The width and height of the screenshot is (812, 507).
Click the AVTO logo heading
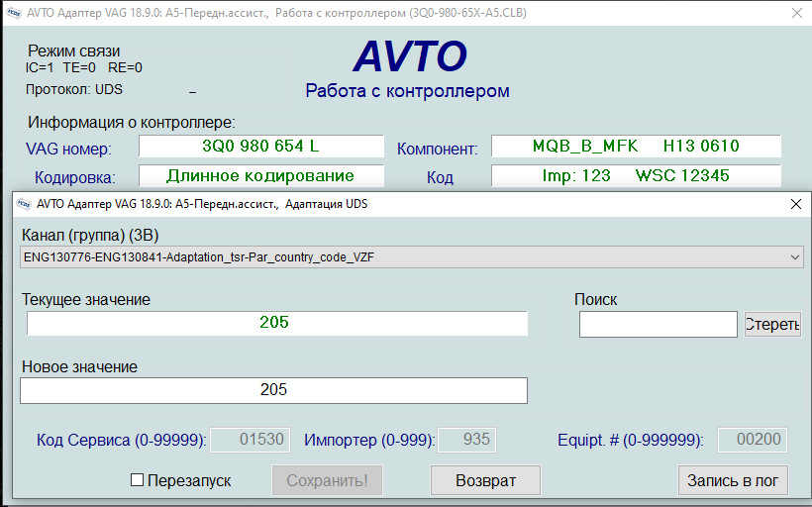[x=410, y=55]
